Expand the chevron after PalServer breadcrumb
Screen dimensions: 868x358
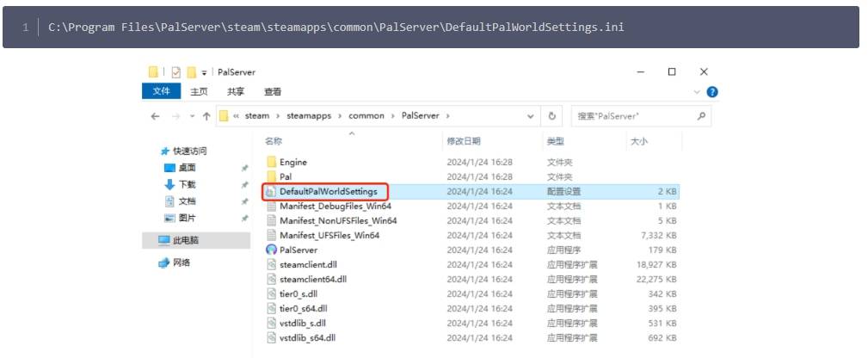click(448, 116)
